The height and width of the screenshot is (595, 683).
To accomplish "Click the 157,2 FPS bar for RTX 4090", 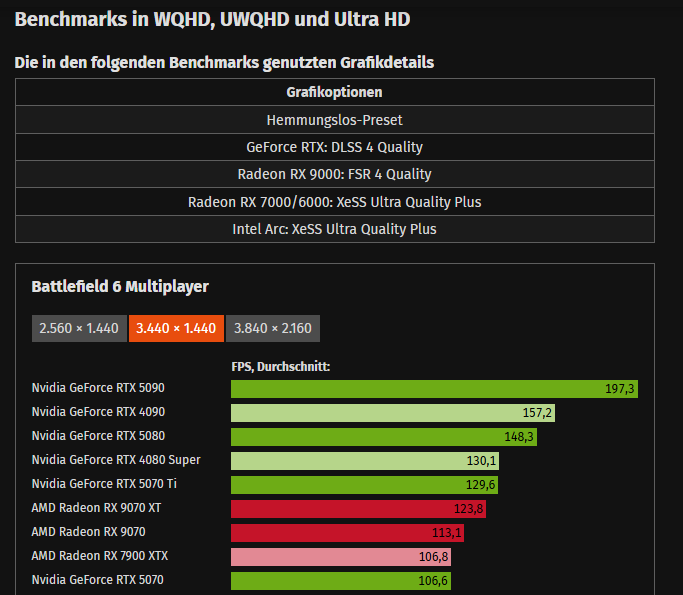I will 393,413.
